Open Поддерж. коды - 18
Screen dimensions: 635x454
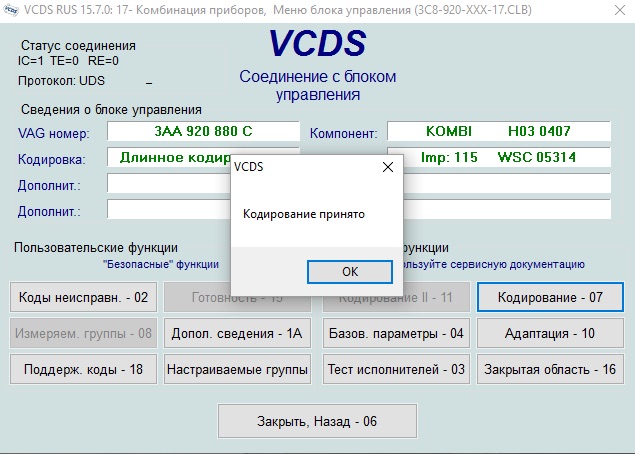[x=83, y=369]
